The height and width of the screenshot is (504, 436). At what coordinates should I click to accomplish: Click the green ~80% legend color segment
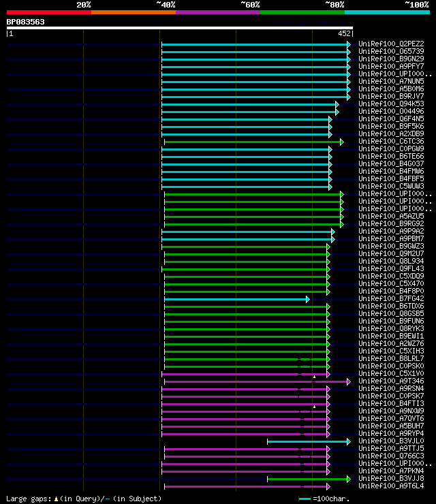302,12
